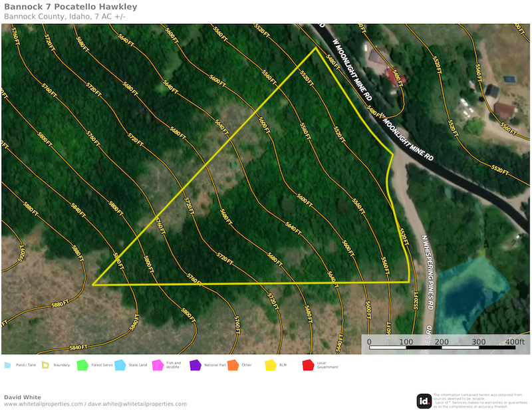Click the yellow Boundary legend icon
This screenshot has height=411, width=532.
click(x=45, y=365)
